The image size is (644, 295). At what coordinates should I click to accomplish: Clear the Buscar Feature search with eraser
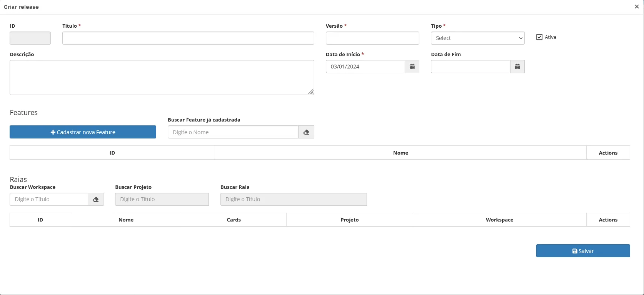tap(306, 132)
